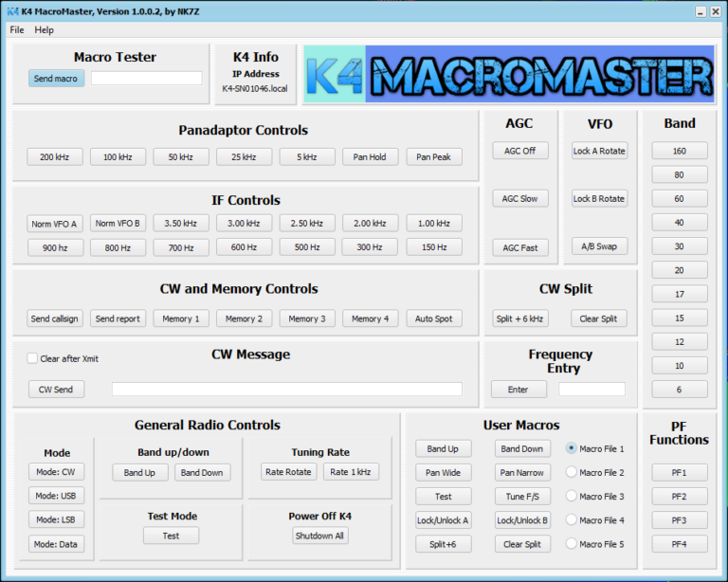Set panadapter span to 200 kHz

pos(55,156)
